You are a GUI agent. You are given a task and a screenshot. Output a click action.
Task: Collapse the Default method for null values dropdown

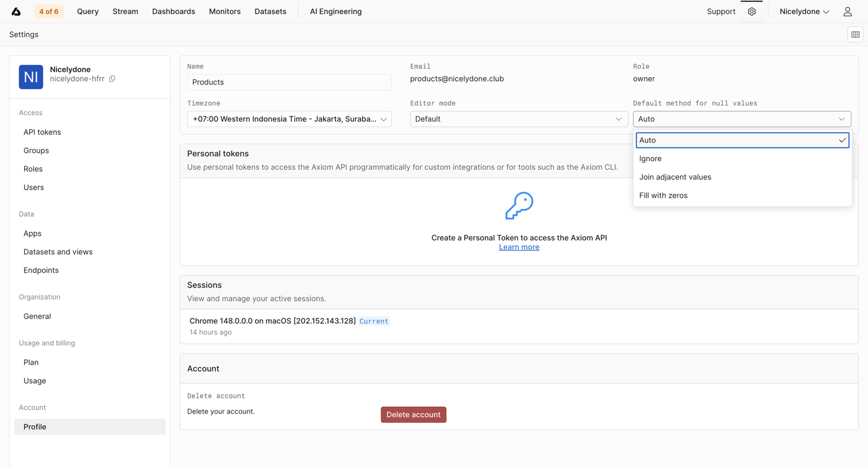pos(742,119)
